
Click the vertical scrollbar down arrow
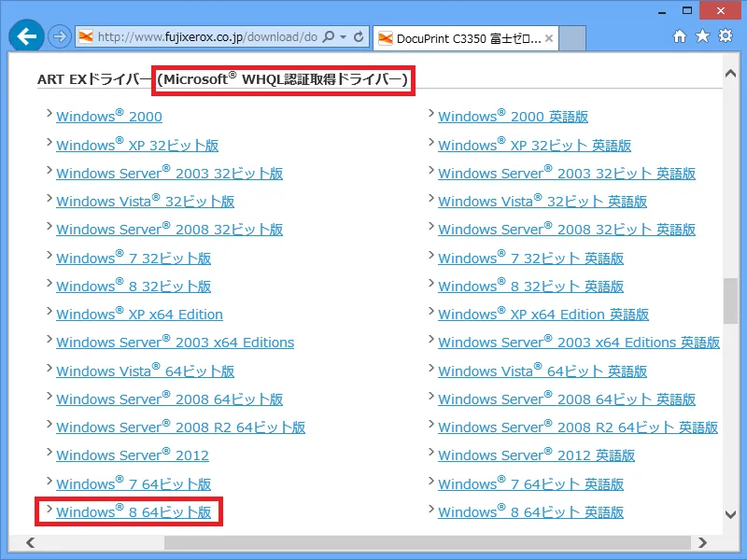(731, 514)
